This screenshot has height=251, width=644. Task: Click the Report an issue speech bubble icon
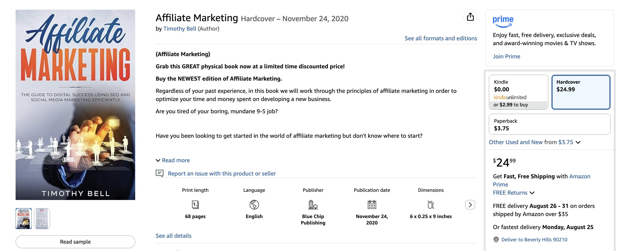[160, 173]
